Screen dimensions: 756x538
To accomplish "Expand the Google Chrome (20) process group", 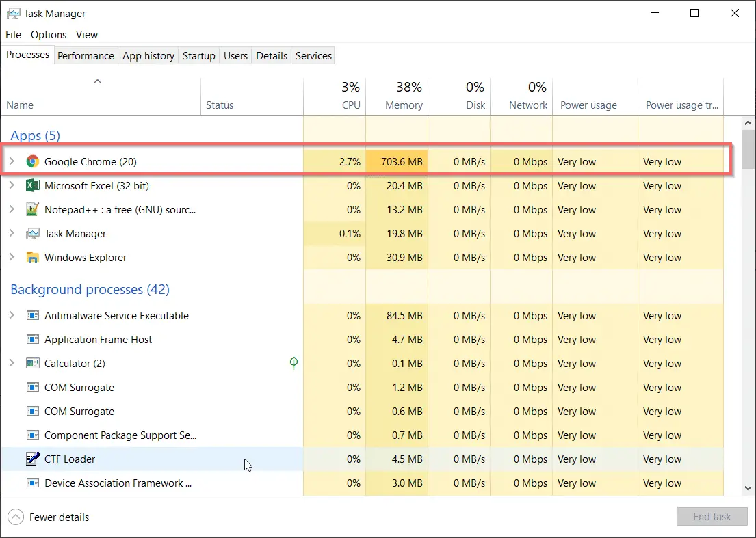I will click(12, 161).
